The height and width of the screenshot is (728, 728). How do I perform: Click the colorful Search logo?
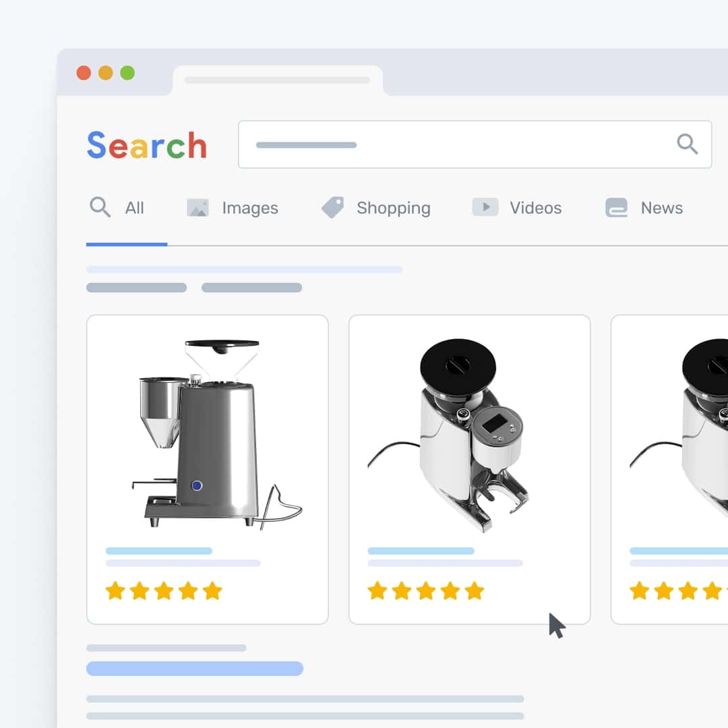pos(147,145)
